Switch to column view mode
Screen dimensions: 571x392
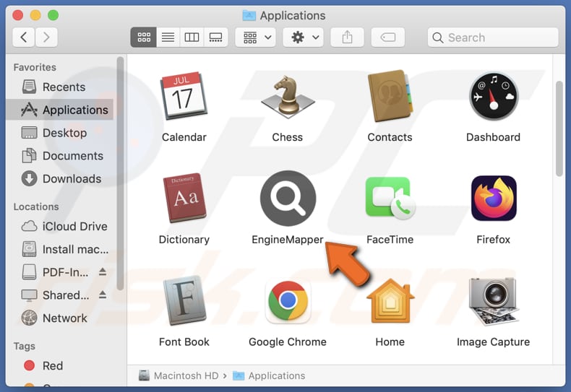pyautogui.click(x=192, y=38)
